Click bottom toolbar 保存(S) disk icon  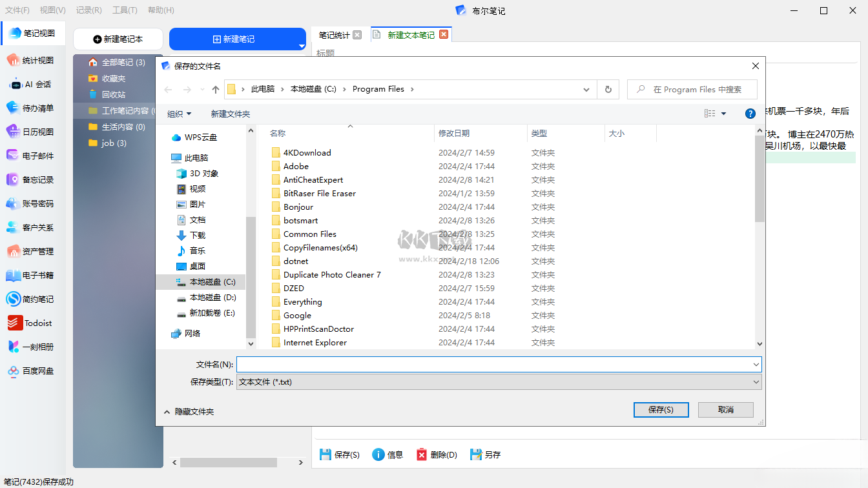pyautogui.click(x=340, y=455)
